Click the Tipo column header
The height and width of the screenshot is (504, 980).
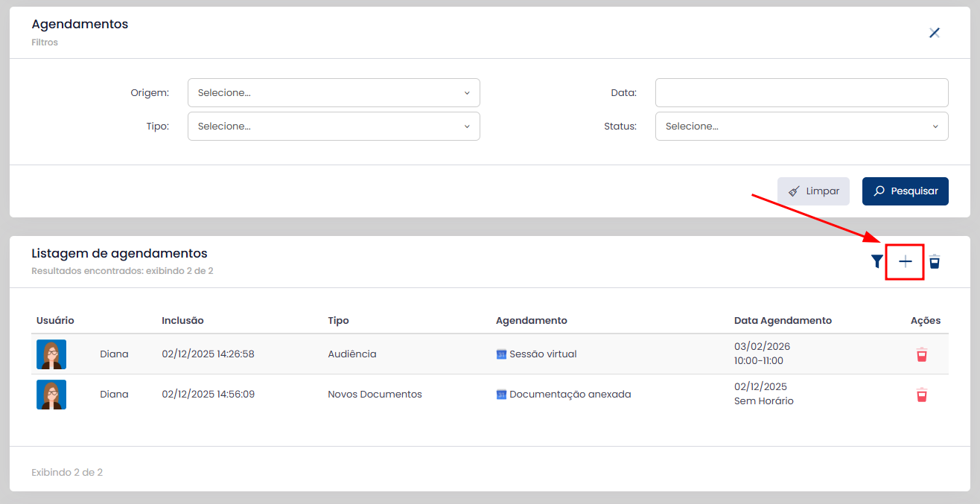pyautogui.click(x=338, y=321)
